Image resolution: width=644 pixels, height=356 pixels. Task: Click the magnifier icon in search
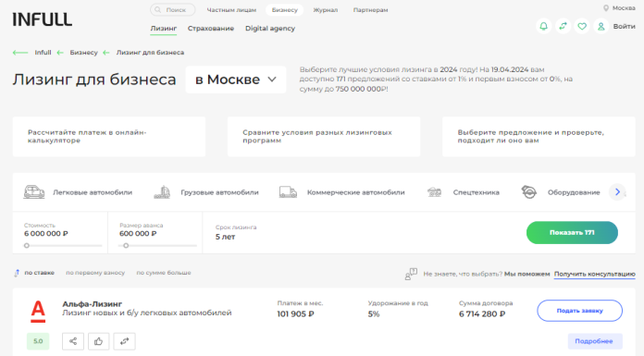click(158, 10)
